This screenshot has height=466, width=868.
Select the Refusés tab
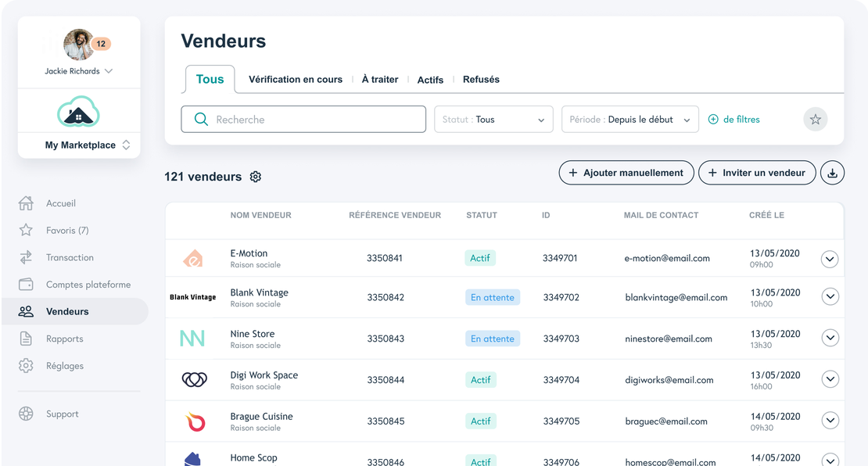click(x=481, y=80)
